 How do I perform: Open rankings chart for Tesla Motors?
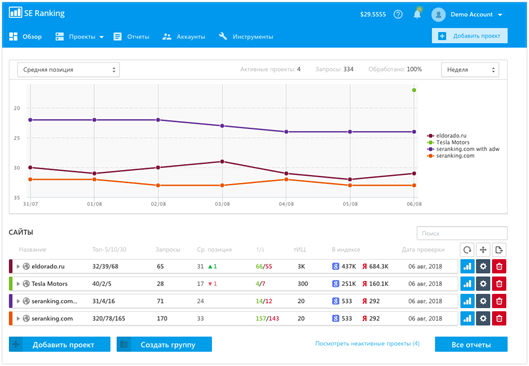click(x=467, y=284)
